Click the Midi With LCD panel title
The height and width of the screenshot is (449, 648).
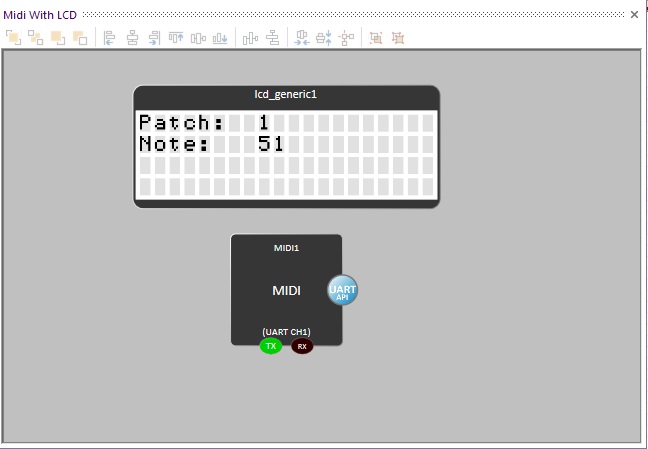[40, 14]
